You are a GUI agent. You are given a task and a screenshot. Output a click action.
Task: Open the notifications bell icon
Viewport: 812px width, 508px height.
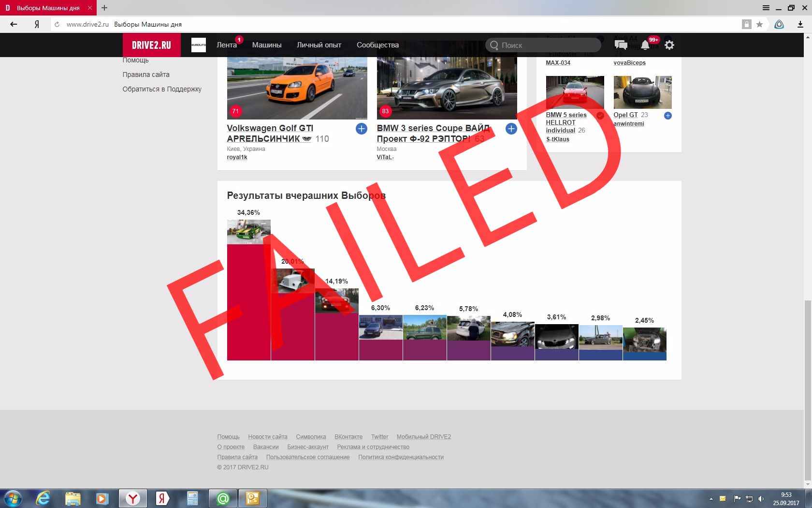645,45
